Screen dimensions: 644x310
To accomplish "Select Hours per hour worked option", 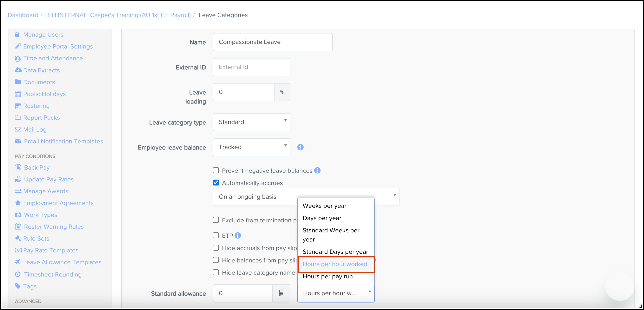I will 334,264.
